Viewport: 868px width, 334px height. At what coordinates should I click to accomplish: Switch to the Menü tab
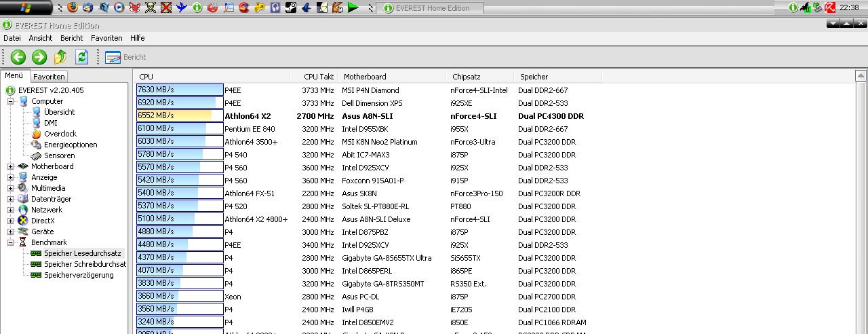tap(14, 76)
